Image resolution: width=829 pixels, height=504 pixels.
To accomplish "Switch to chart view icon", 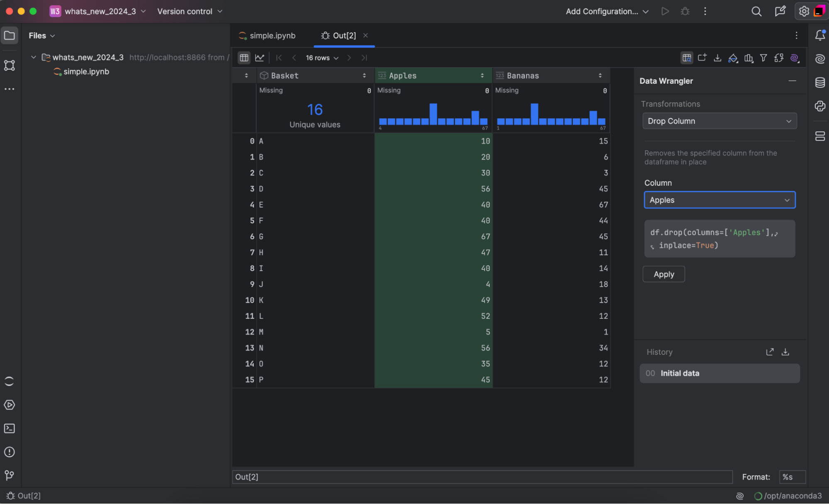I will 260,58.
